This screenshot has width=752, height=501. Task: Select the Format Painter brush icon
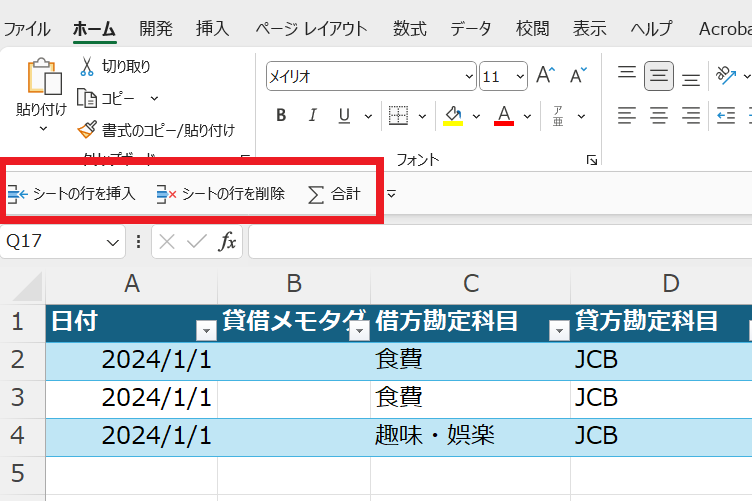coord(87,130)
